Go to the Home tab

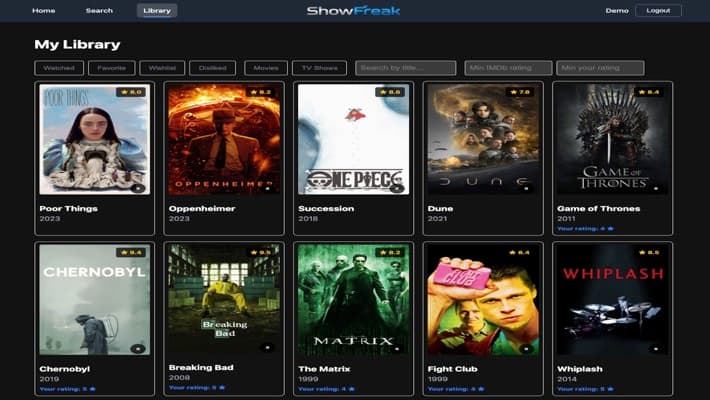(x=43, y=10)
